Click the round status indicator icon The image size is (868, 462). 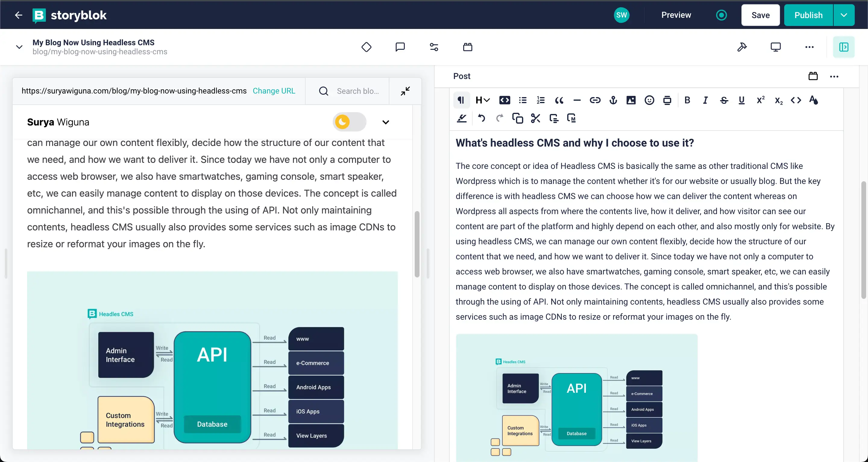tap(721, 15)
